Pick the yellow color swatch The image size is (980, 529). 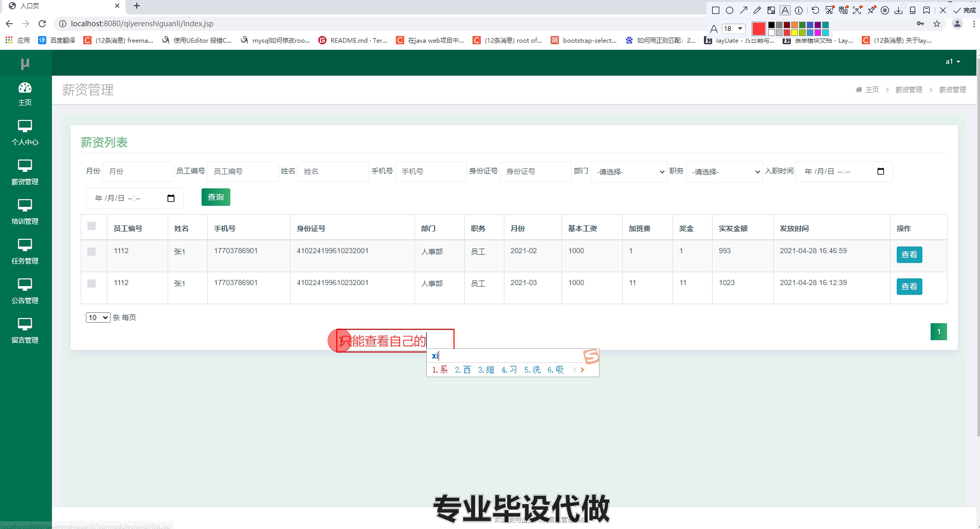click(x=794, y=32)
